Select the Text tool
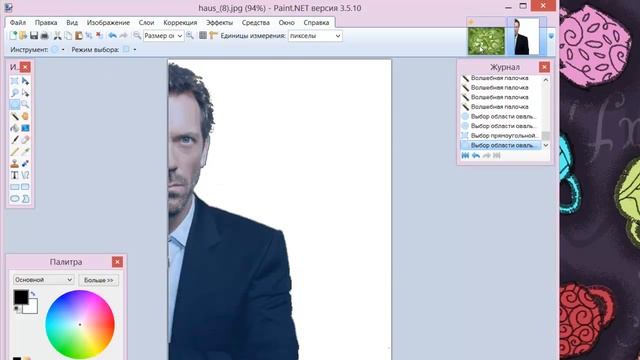The height and width of the screenshot is (360, 640). tap(15, 175)
